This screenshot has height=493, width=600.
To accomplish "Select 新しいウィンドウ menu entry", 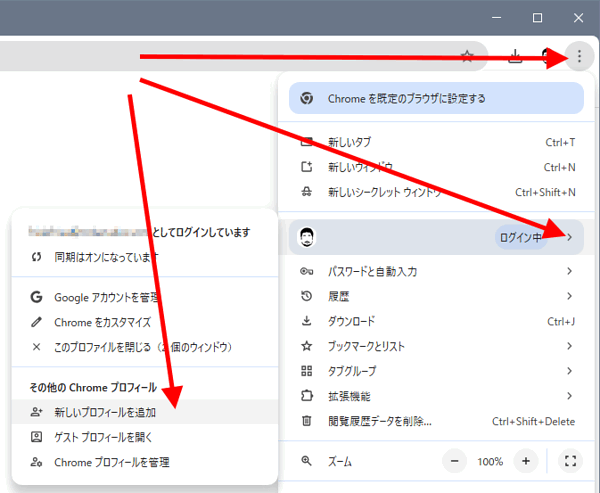I will pos(436,167).
